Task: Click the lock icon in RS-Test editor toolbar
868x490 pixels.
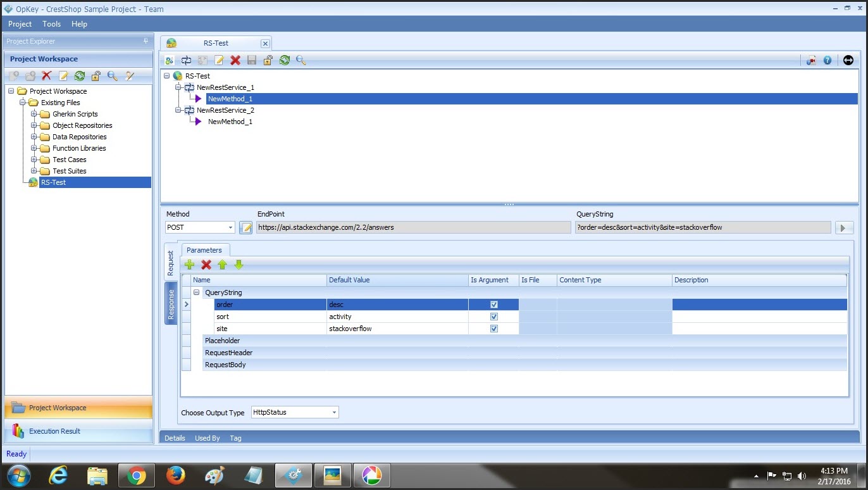Action: (268, 60)
